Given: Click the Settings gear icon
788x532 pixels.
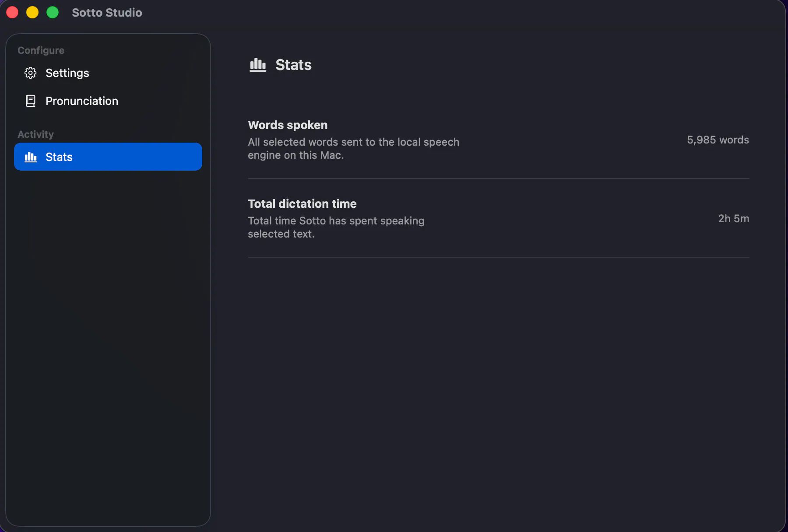Looking at the screenshot, I should (x=30, y=73).
